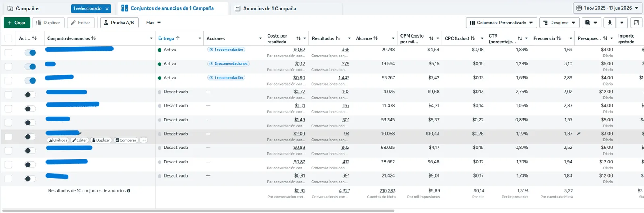Click the Alcance sort arrows
Image resolution: width=644 pixels, height=213 pixels.
pos(375,38)
